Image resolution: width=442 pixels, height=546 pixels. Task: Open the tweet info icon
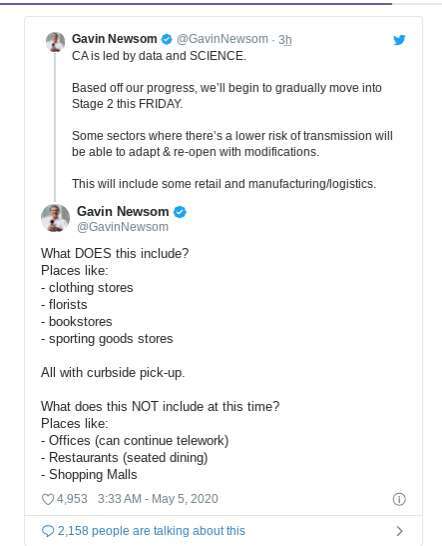[399, 499]
